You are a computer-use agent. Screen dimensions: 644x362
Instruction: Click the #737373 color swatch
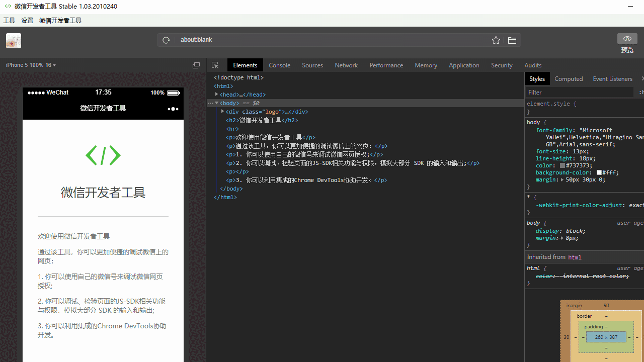562,165
